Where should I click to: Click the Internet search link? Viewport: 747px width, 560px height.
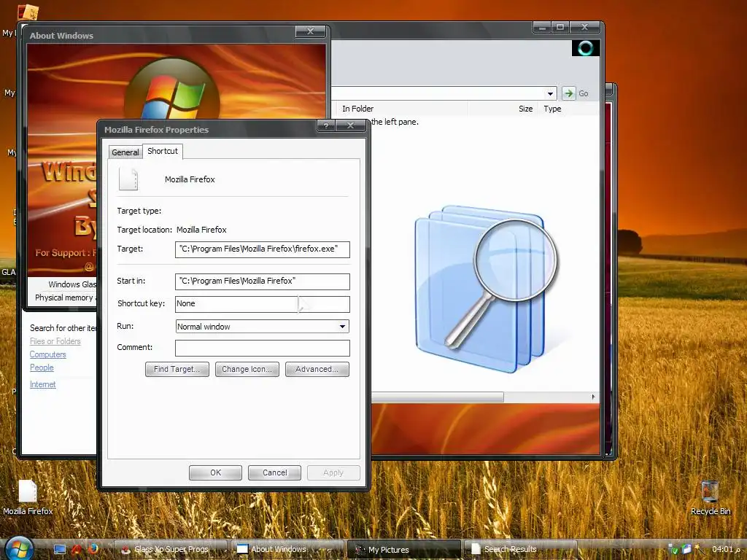tap(43, 384)
